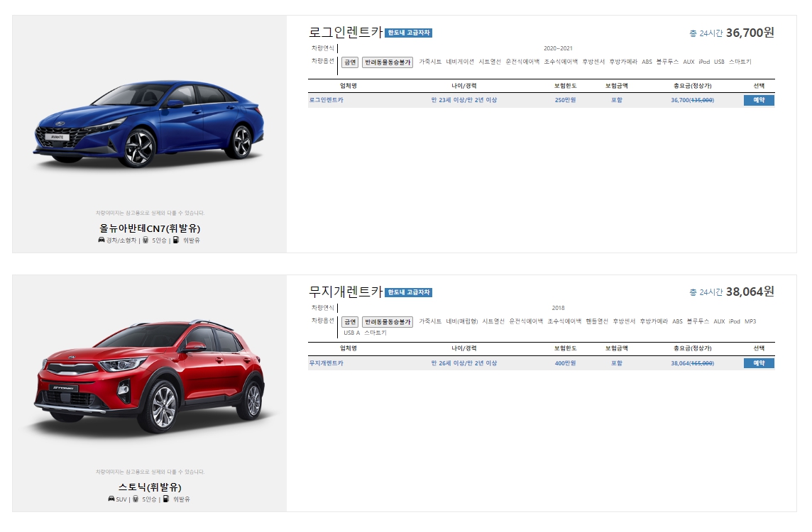Click the 무지개렌트카 company link in the table

327,362
